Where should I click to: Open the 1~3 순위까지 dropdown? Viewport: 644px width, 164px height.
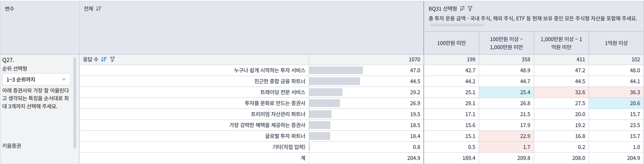click(36, 79)
